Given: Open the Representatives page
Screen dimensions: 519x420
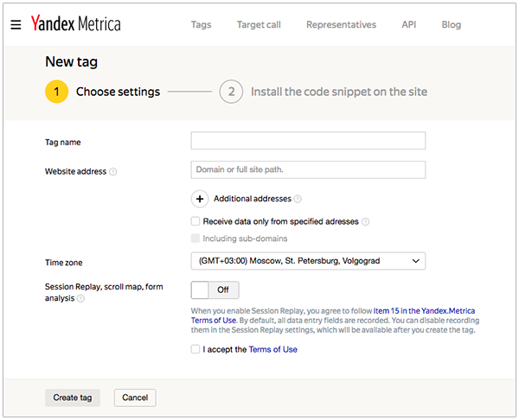Looking at the screenshot, I should (x=341, y=25).
